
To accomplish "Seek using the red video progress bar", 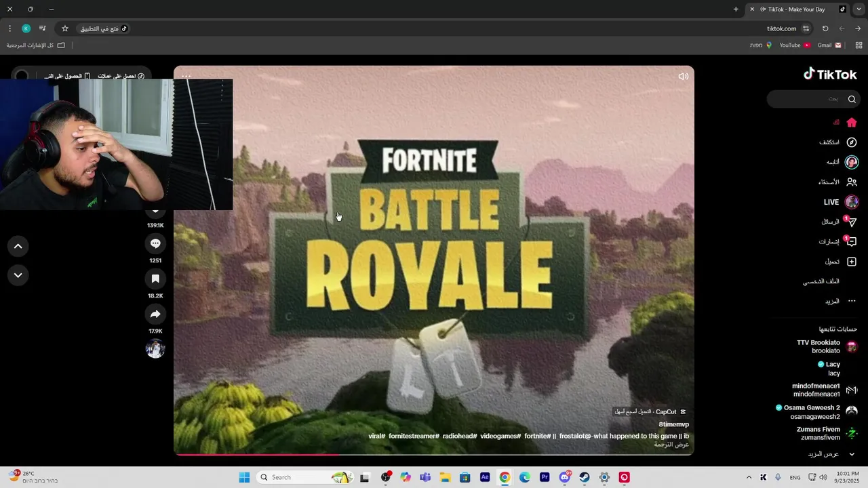I will coord(434,454).
